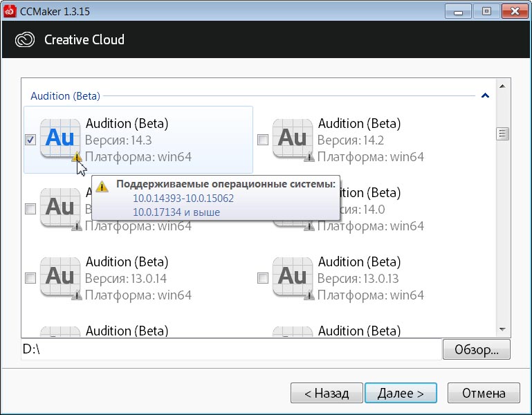Click the warning icon on version 13.0.14
This screenshot has height=415, width=532.
77,295
